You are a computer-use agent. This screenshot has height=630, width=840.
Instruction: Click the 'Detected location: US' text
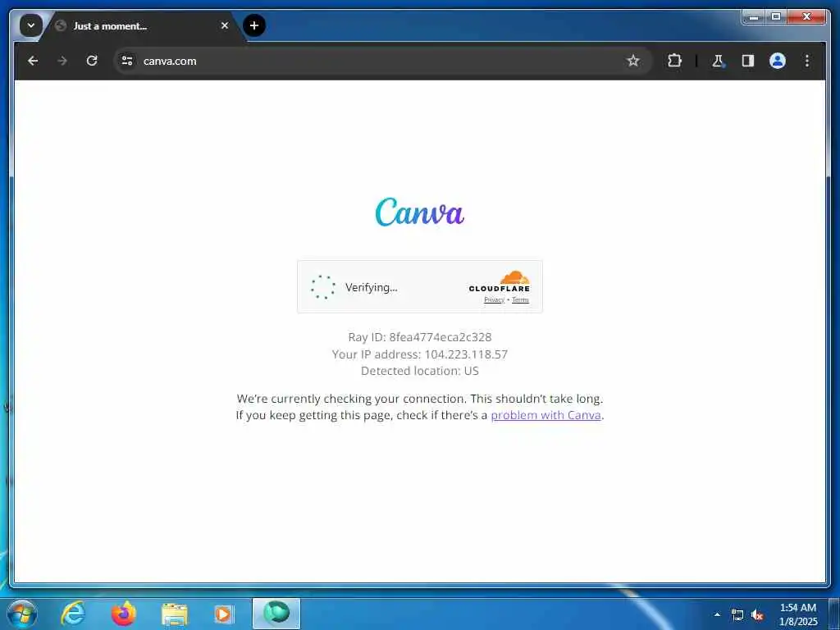pos(419,371)
